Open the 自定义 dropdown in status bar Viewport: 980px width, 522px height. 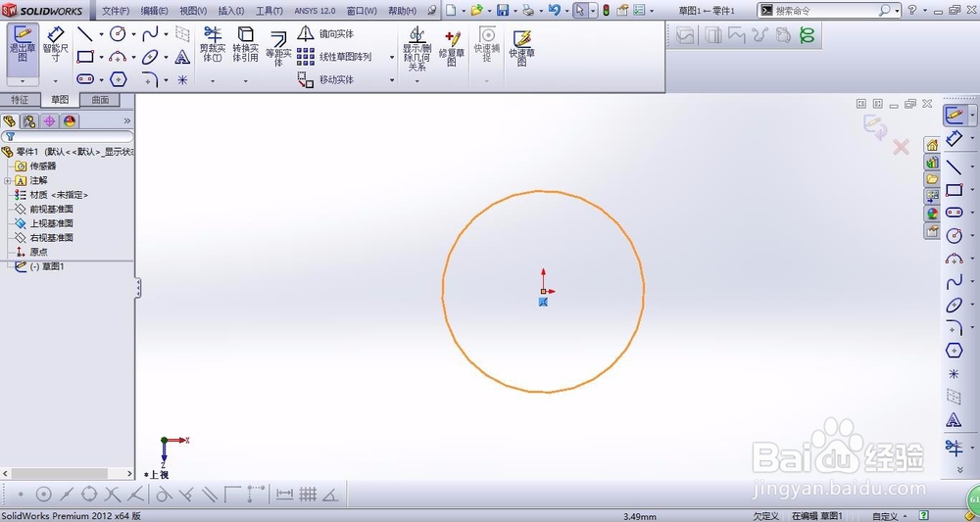pos(890,516)
